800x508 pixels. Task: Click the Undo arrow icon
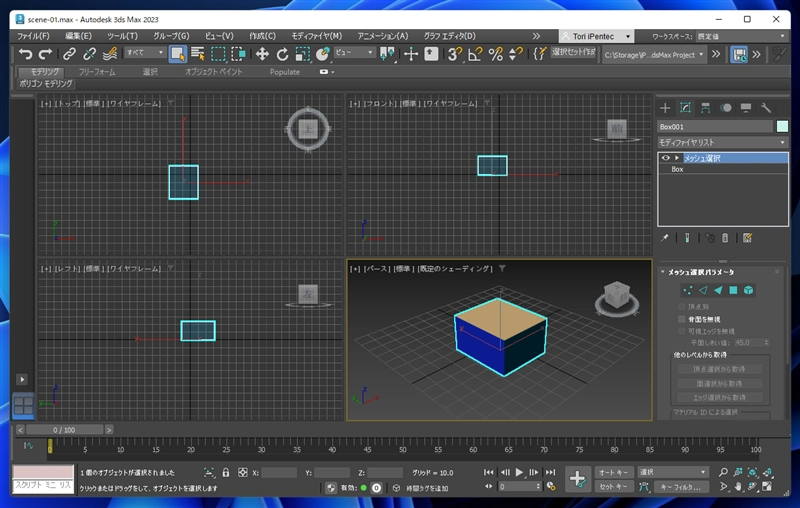pyautogui.click(x=25, y=54)
